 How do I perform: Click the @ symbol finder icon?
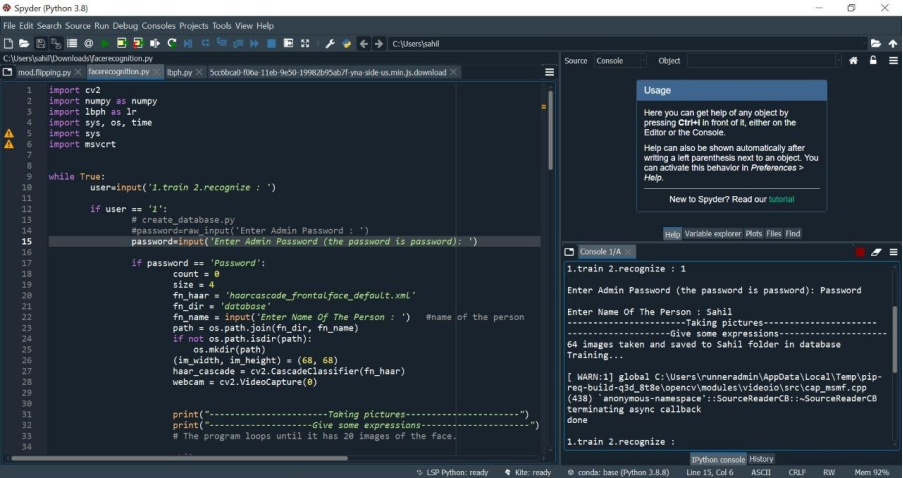point(88,43)
